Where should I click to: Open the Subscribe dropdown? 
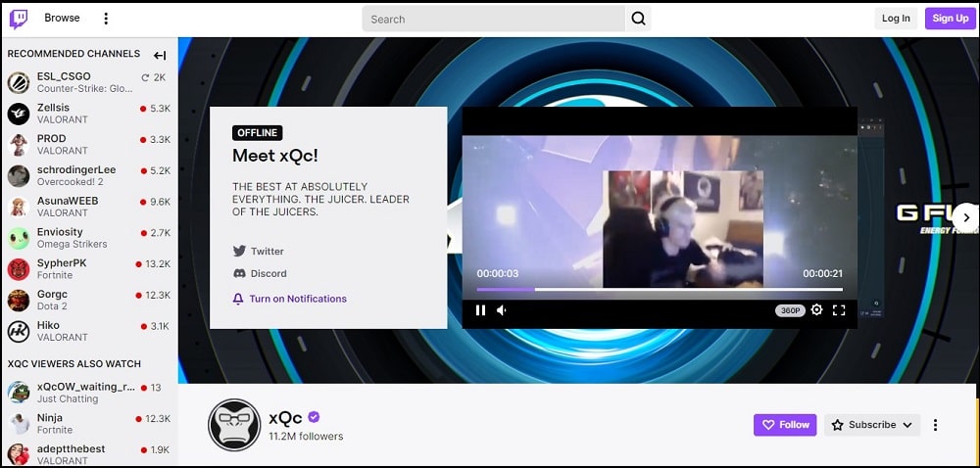[x=872, y=425]
